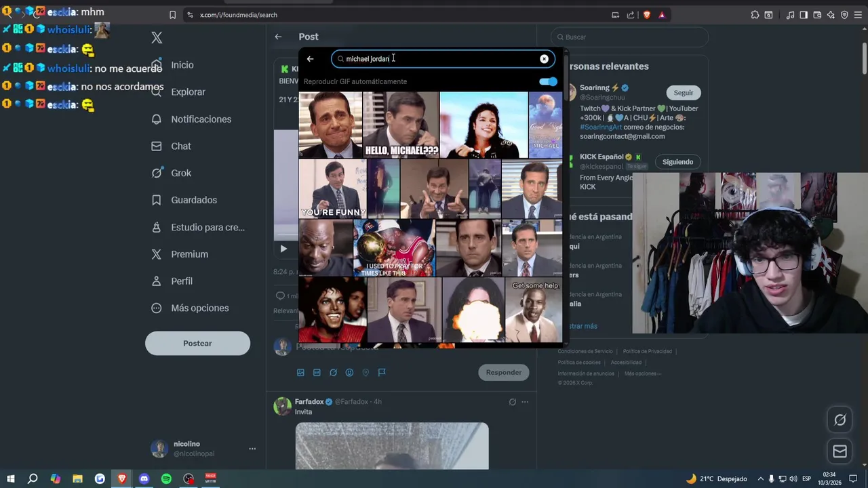
Task: Click the Responder button
Action: [504, 372]
